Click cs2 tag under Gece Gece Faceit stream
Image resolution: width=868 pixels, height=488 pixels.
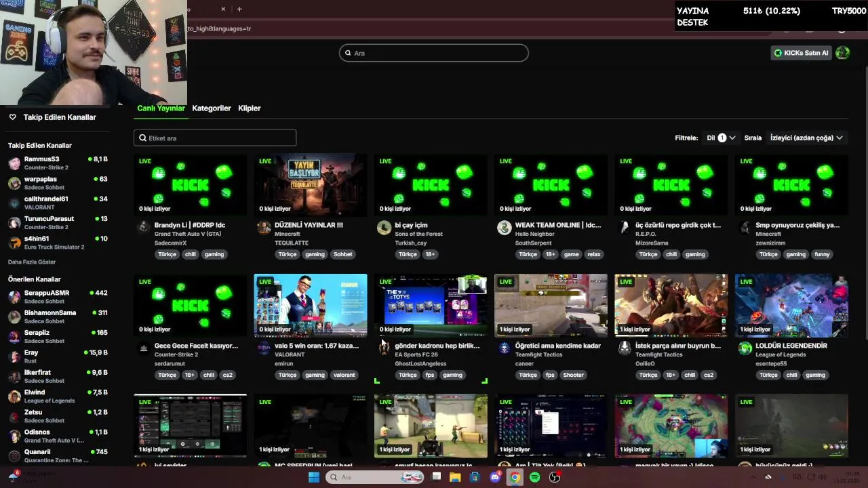[228, 375]
